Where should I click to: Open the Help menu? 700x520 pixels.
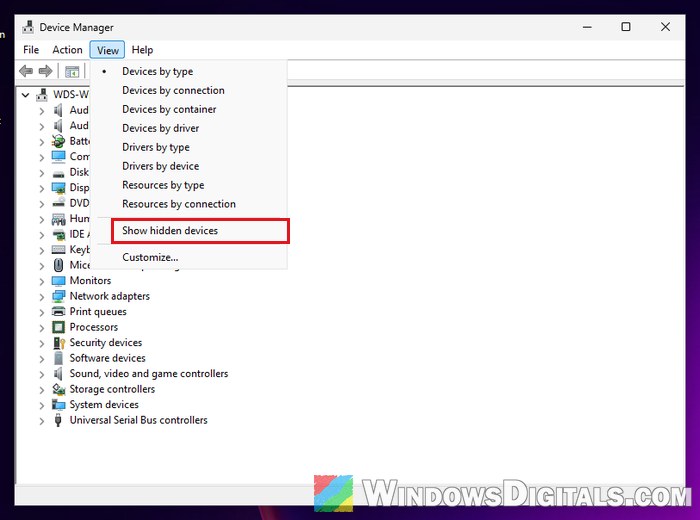click(142, 50)
